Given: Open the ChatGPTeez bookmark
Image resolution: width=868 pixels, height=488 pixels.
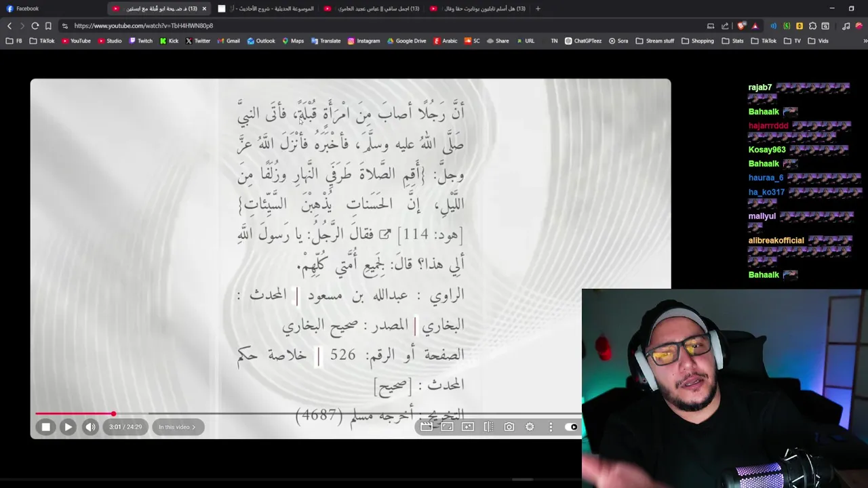Looking at the screenshot, I should click(583, 41).
